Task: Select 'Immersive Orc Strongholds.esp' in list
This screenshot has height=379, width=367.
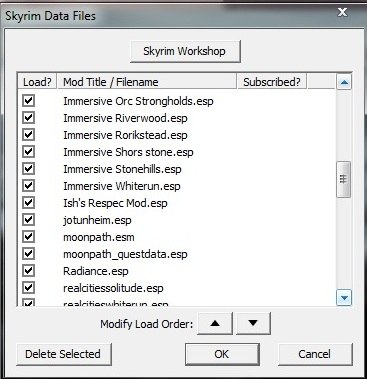Action: point(138,101)
